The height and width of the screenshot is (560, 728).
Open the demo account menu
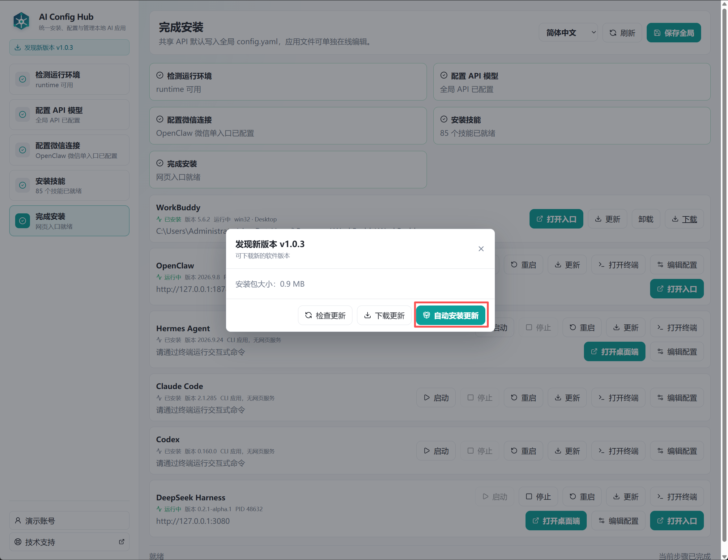(x=69, y=521)
